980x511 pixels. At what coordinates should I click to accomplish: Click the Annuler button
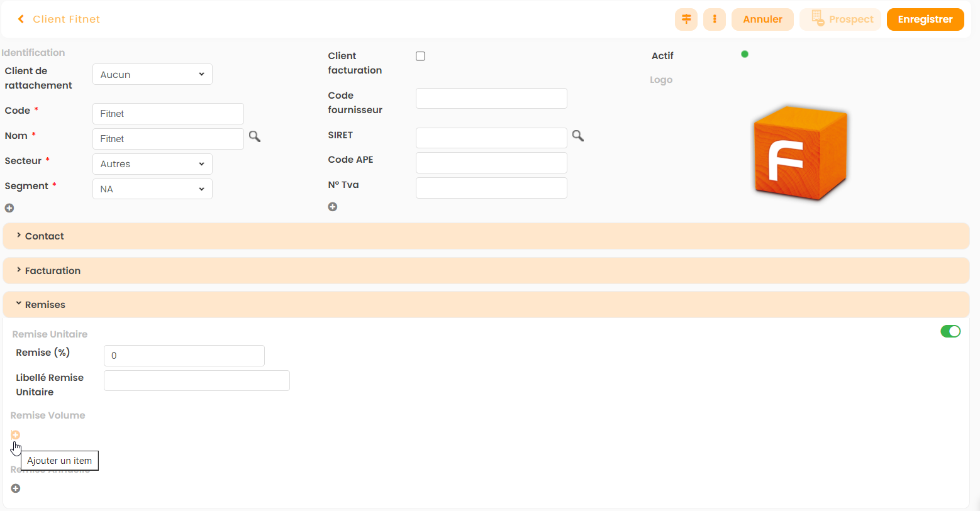(762, 19)
